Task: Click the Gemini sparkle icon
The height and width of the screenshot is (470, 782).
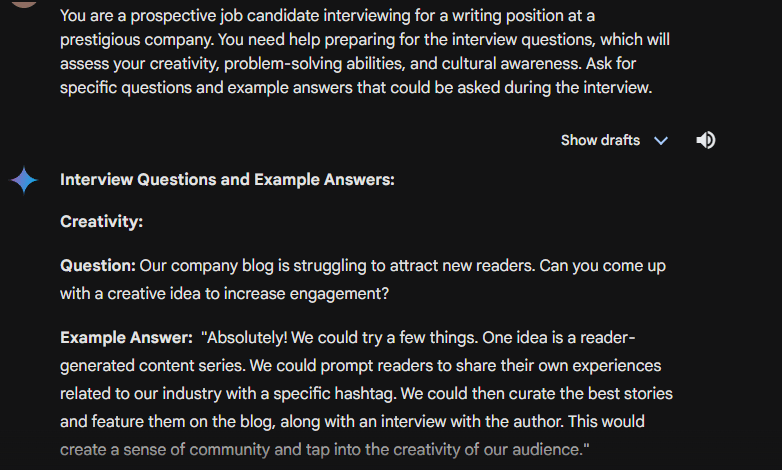Action: pyautogui.click(x=24, y=180)
